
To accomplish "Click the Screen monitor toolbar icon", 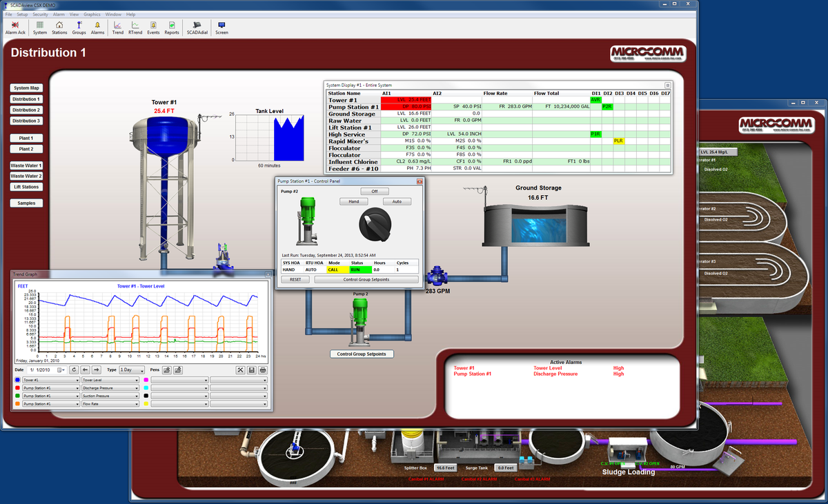I will click(x=221, y=27).
